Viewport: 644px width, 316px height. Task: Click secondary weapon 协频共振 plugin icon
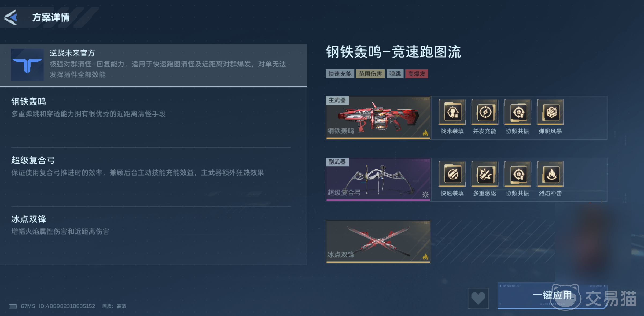517,174
